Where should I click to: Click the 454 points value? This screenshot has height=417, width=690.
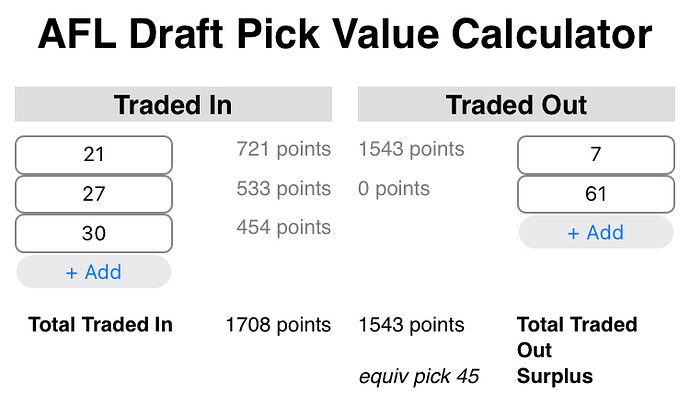tap(283, 227)
